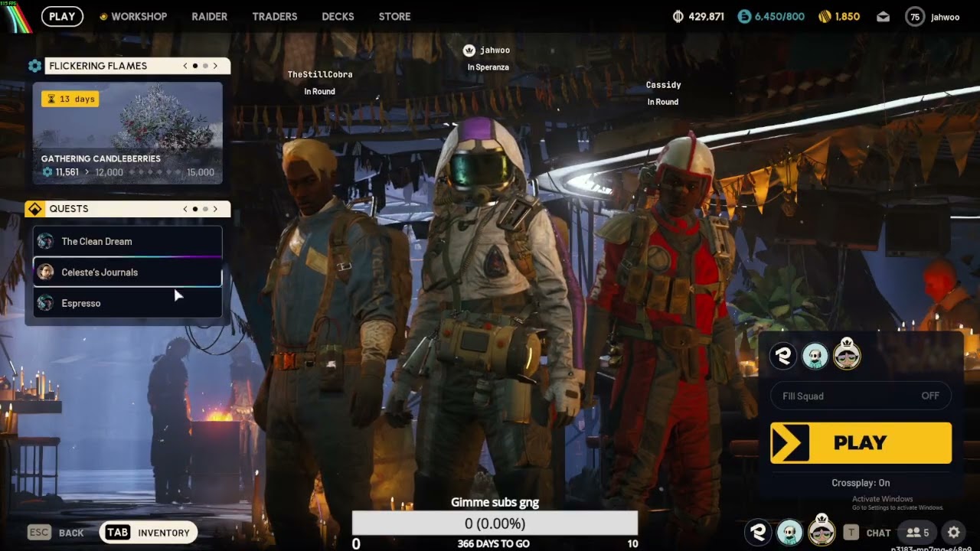Click the 13 days timer badge
The height and width of the screenshot is (551, 980).
70,99
